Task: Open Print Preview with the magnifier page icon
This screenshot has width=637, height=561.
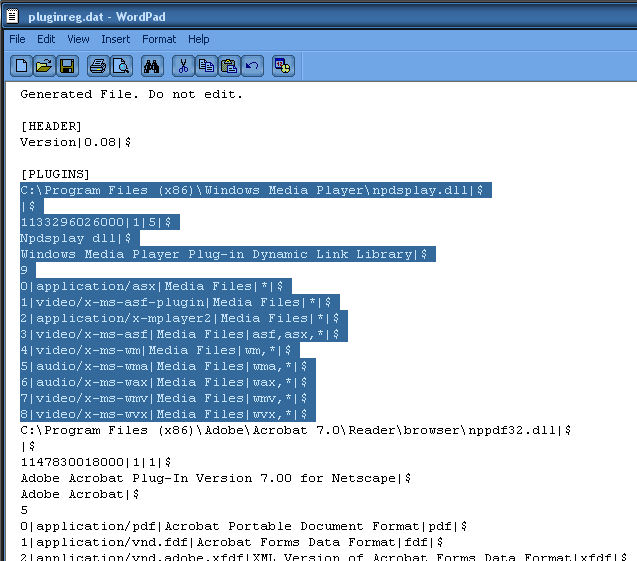Action: [121, 66]
